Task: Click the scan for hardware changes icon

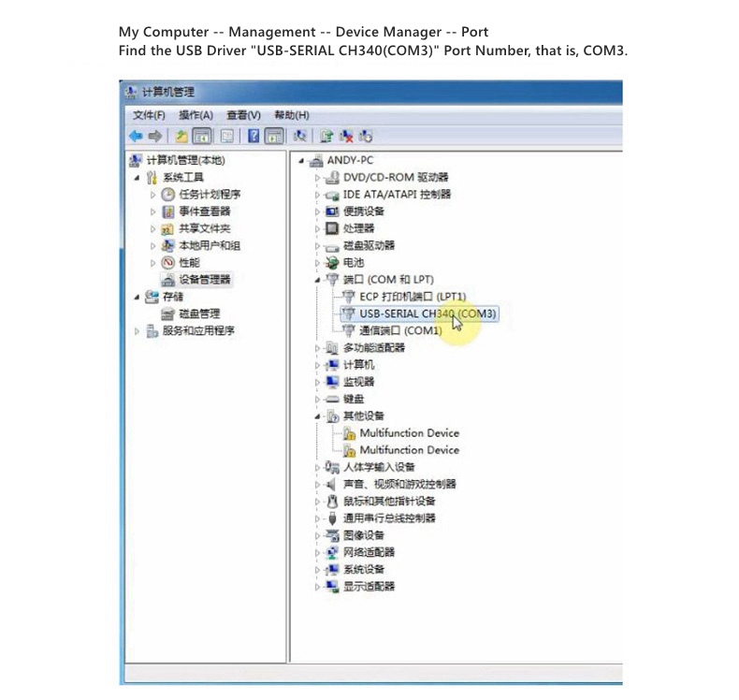Action: 300,136
